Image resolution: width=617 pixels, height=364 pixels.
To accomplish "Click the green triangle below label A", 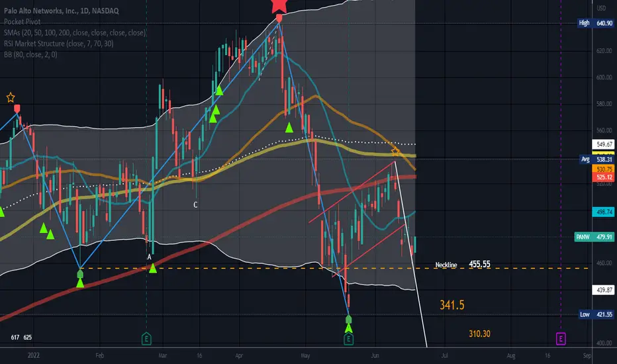I will pos(153,269).
